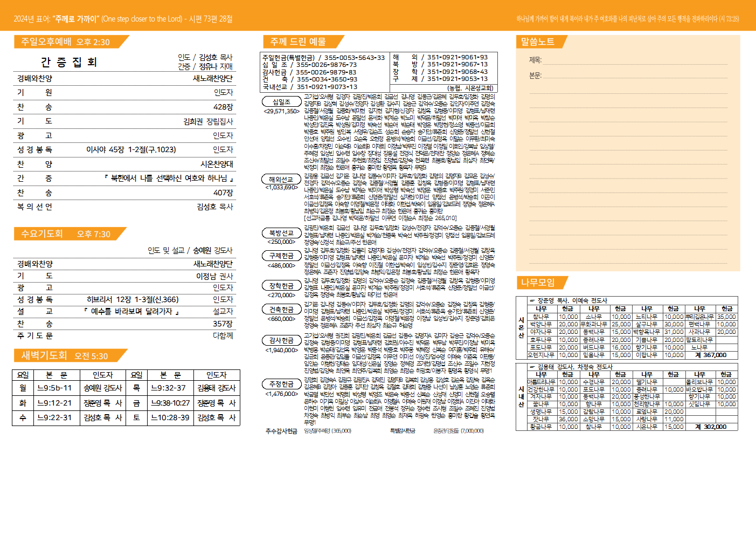Image resolution: width=756 pixels, height=535 pixels.
Task: Click amount '<1,940,000>' under 감사헌금
Action: (281, 350)
